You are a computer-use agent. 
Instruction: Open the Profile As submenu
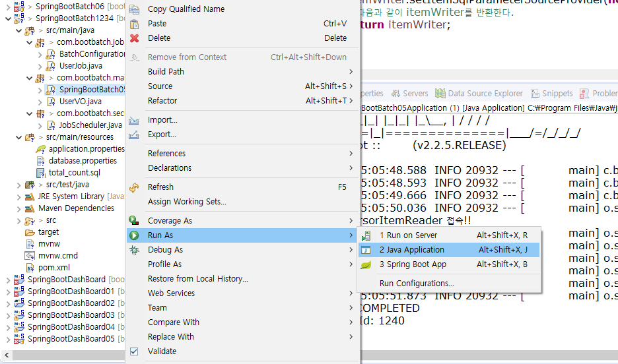243,264
